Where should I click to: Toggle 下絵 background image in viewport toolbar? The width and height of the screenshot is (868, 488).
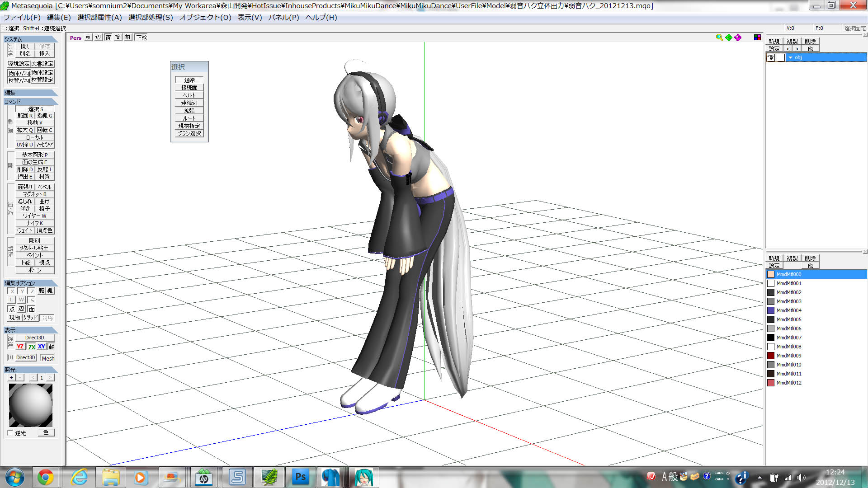142,38
